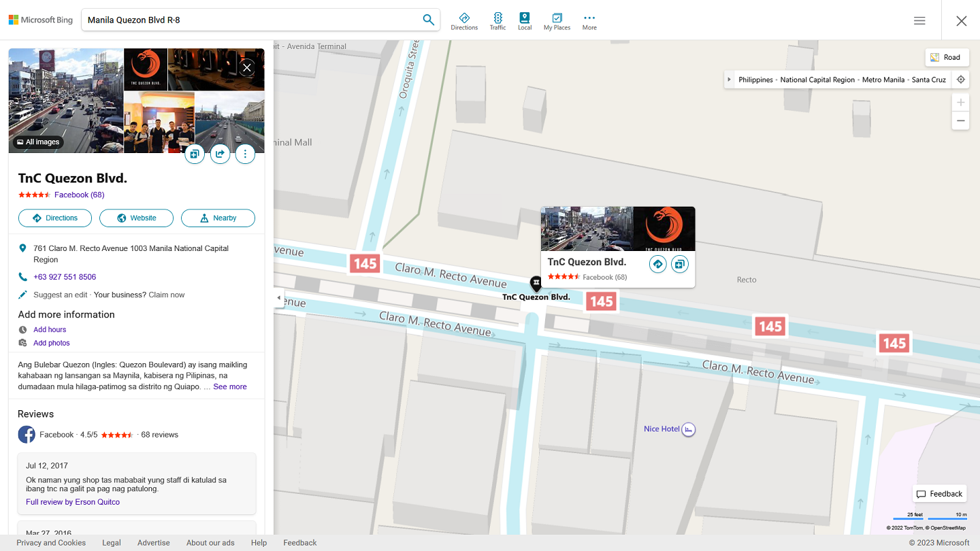Screen dimensions: 980x551
Task: Open the Website button
Action: coord(136,218)
